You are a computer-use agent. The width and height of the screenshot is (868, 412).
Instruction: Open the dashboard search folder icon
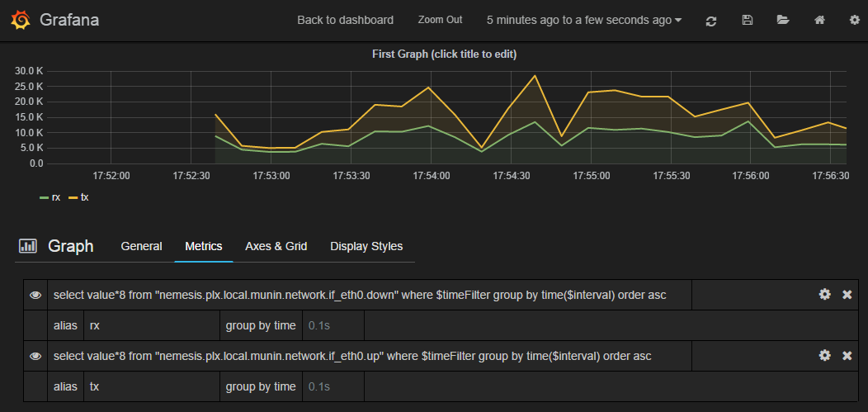point(783,20)
